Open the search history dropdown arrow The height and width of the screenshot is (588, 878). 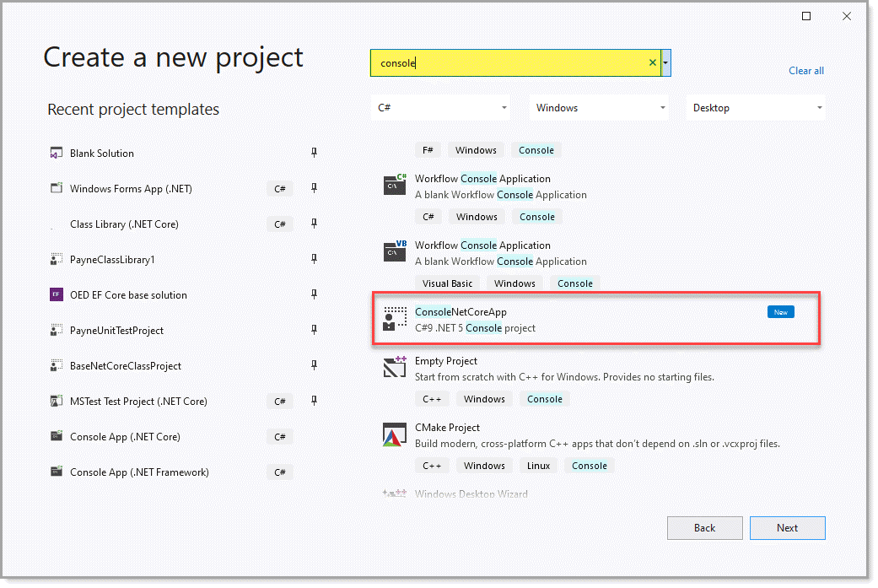(x=665, y=62)
